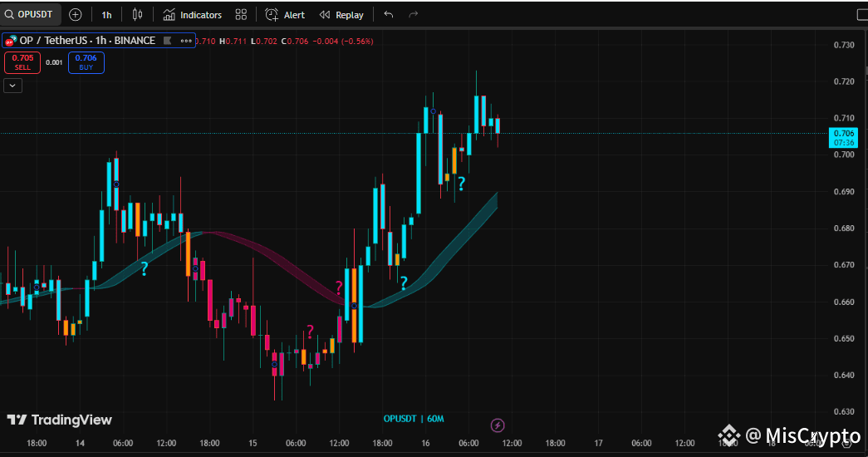Click the pink question mark signal near 0.651
868x457 pixels.
(x=310, y=332)
